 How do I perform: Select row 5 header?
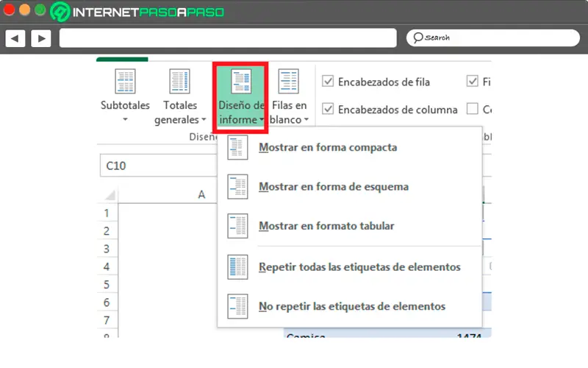point(107,285)
